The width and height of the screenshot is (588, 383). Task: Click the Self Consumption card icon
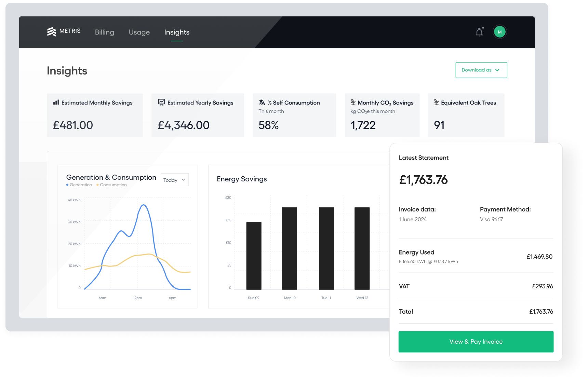(x=262, y=102)
